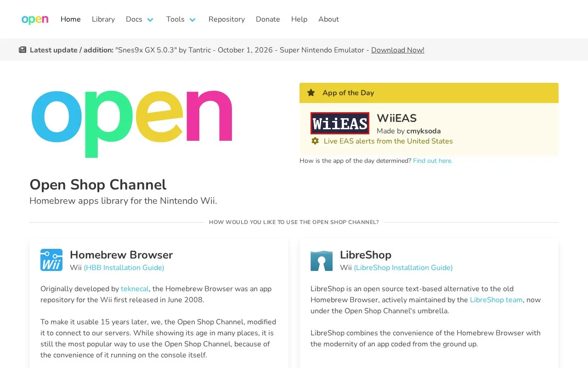The image size is (588, 368).
Task: Open the Docs menu item
Action: click(134, 19)
